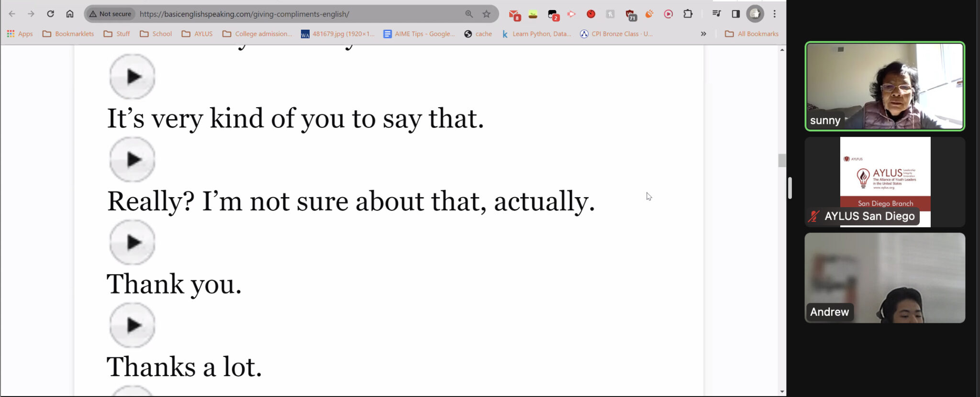The width and height of the screenshot is (980, 397).
Task: Bookmark this page with the star icon
Action: [487, 14]
